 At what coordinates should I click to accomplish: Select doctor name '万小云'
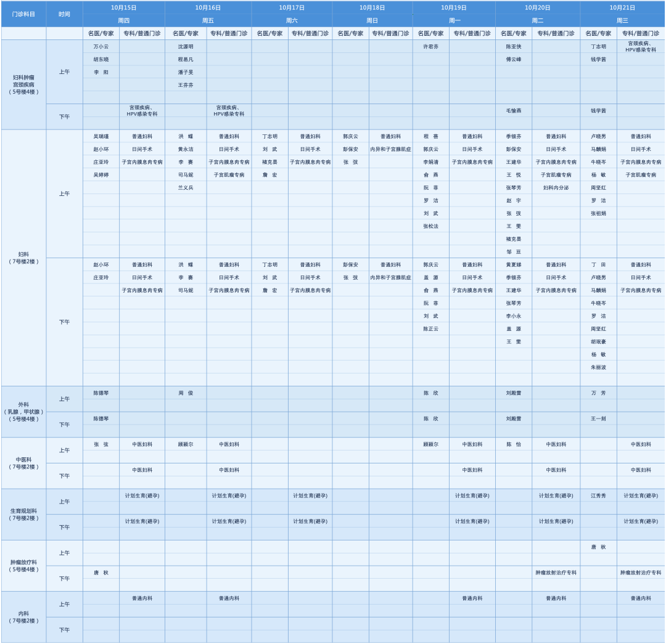click(101, 47)
